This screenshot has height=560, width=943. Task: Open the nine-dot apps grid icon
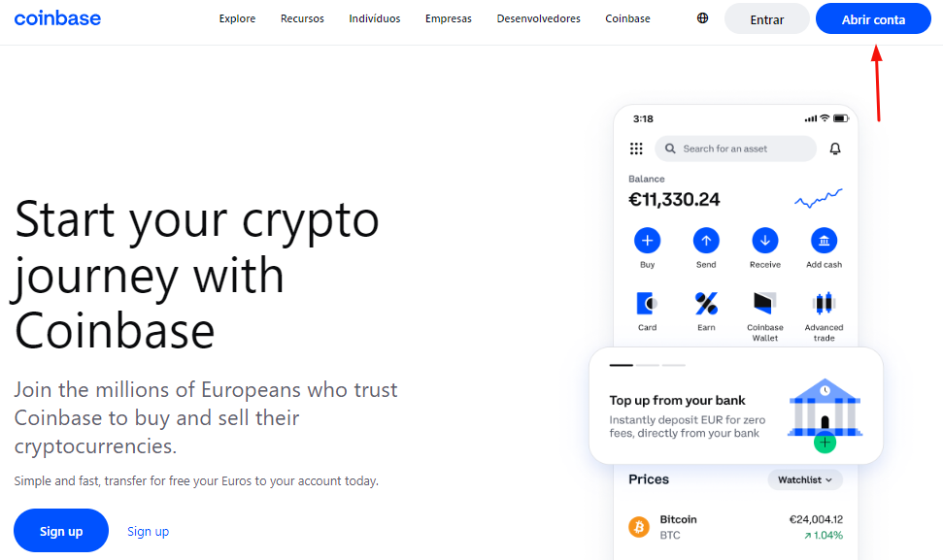[x=636, y=148]
